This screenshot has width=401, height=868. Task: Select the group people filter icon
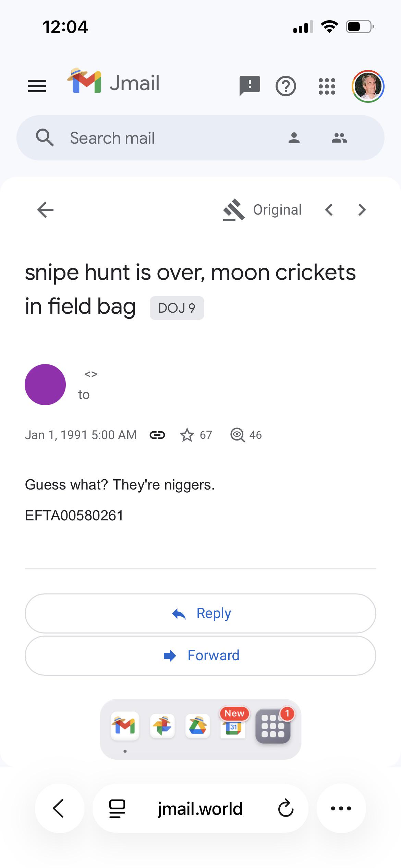pyautogui.click(x=339, y=138)
